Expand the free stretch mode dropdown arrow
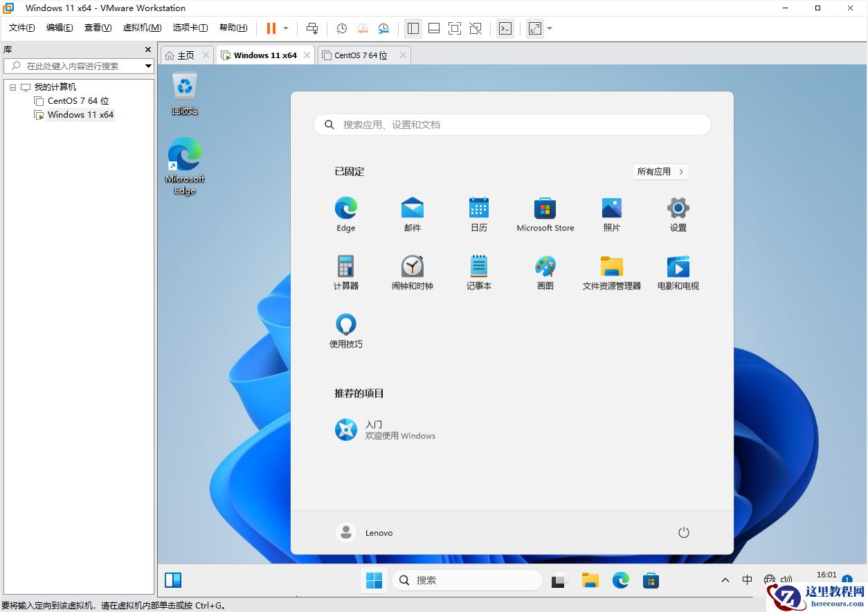Screen dimensions: 868x612 [x=550, y=28]
